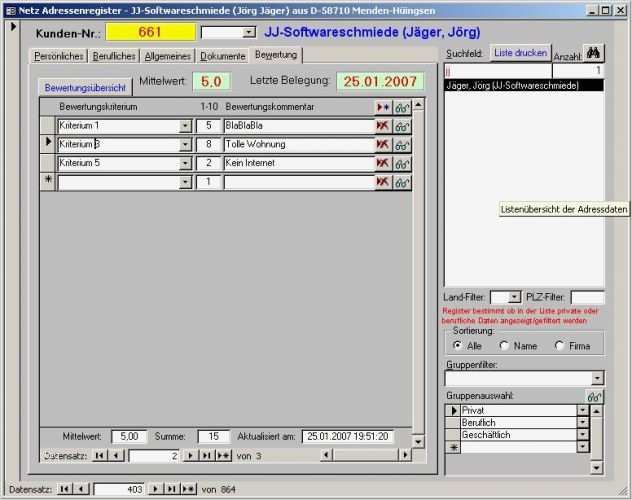View details of the Kein Internet row with glasses icon
This screenshot has width=632, height=500.
(x=402, y=163)
